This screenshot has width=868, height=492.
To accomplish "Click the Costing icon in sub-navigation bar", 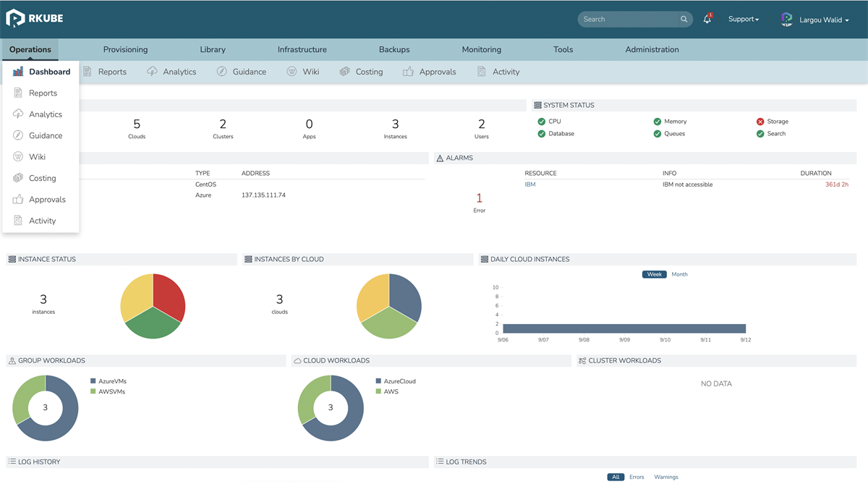I will tap(345, 72).
